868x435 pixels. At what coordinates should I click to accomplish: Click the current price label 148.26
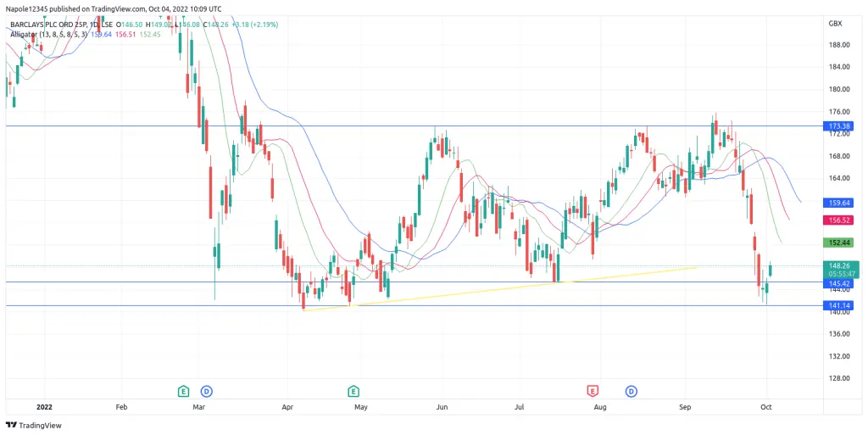coord(838,265)
